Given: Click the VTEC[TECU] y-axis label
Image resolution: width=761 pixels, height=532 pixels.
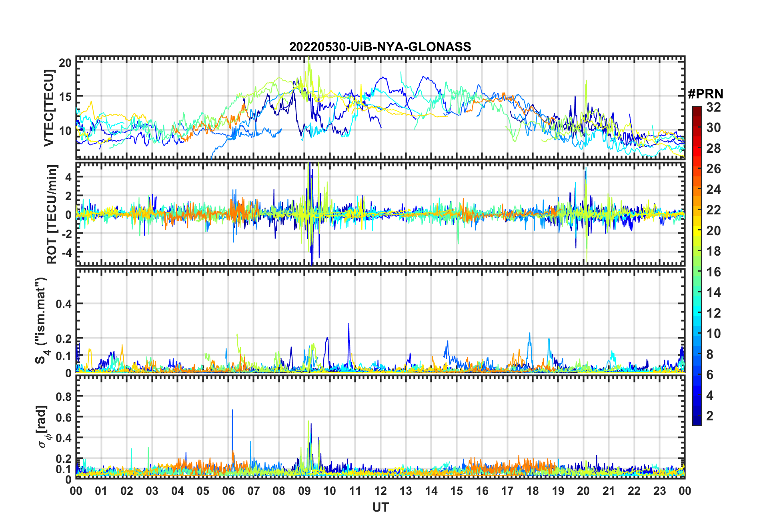Looking at the screenshot, I should (49, 108).
